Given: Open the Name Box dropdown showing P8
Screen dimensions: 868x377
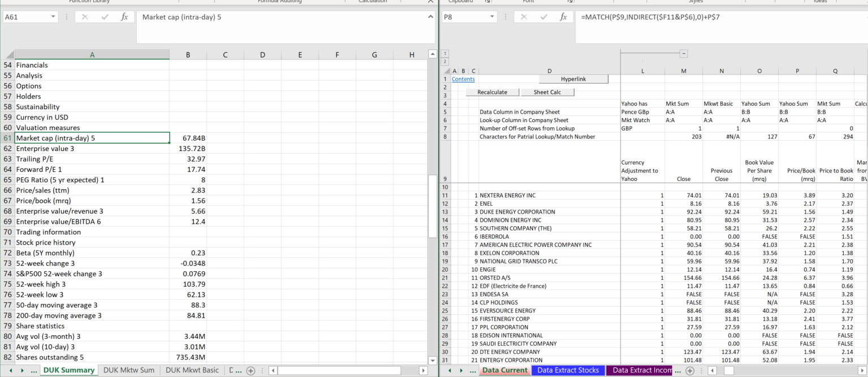Looking at the screenshot, I should click(x=492, y=17).
